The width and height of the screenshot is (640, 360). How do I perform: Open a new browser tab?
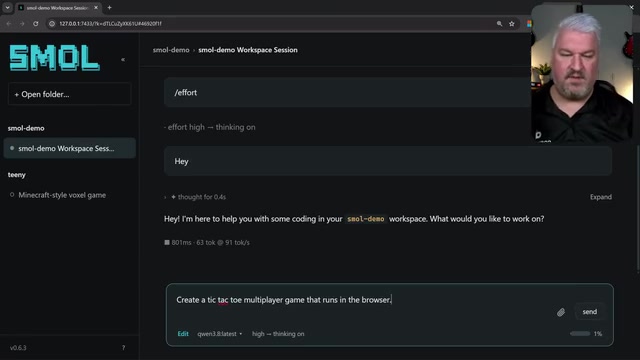pyautogui.click(x=109, y=7)
